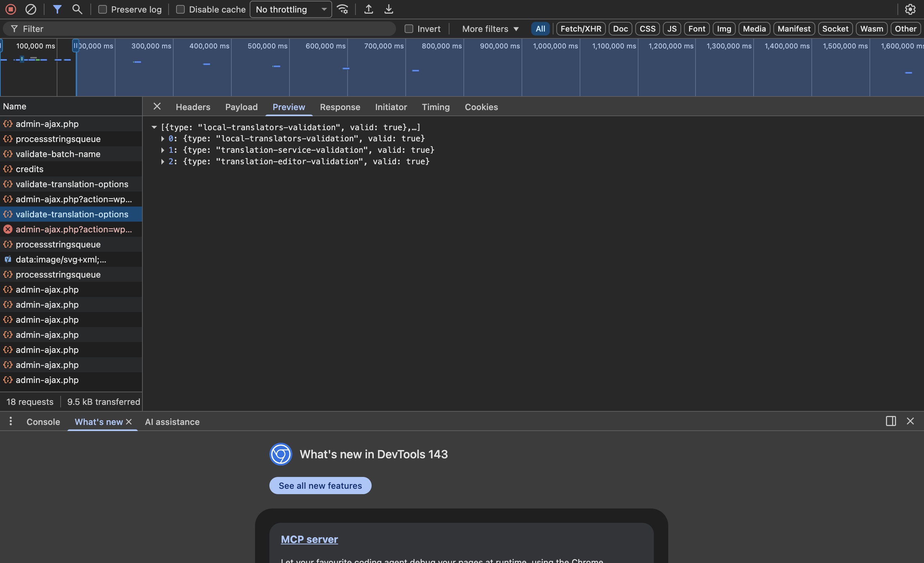Open the No throttling dropdown
Image resolution: width=924 pixels, height=563 pixels.
[291, 9]
